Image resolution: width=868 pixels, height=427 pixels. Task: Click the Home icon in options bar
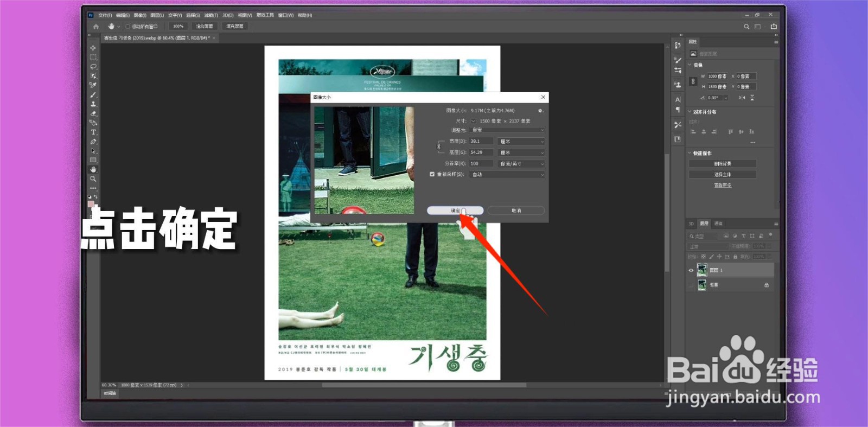tap(96, 26)
